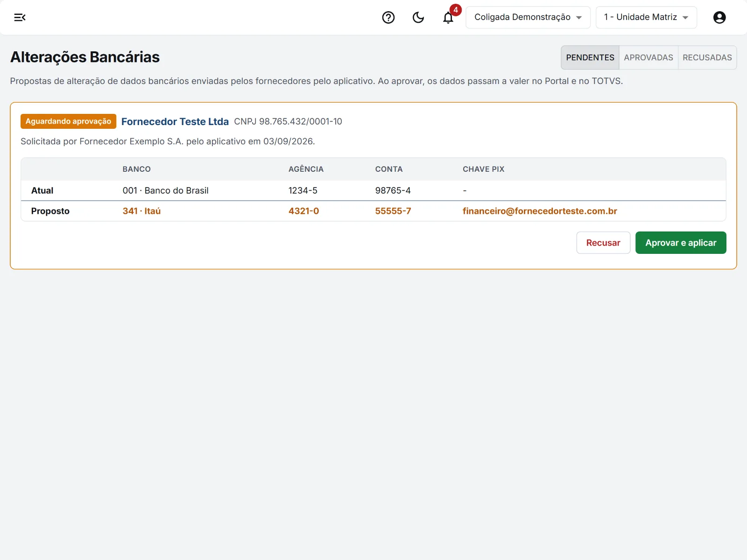Screen dimensions: 747x560
Task: Select the proposed bank 341 · Itaú
Action: point(141,211)
